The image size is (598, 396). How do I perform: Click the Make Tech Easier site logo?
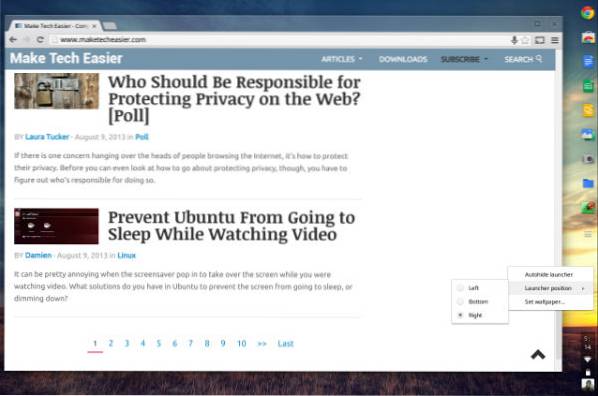pos(66,58)
